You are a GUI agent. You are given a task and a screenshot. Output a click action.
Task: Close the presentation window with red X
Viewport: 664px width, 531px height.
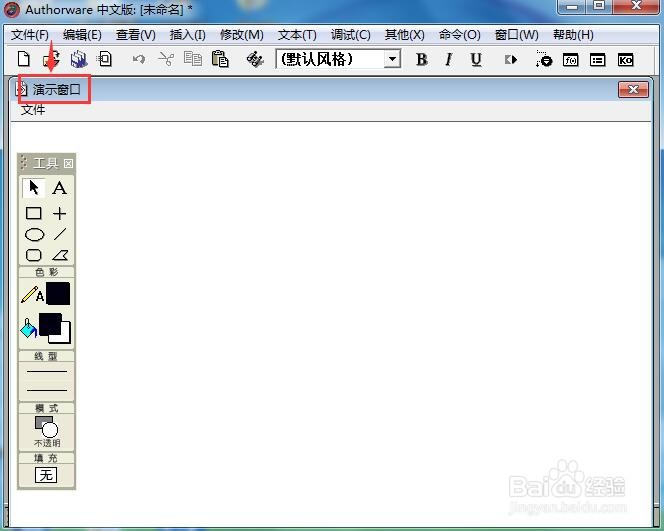coord(633,89)
